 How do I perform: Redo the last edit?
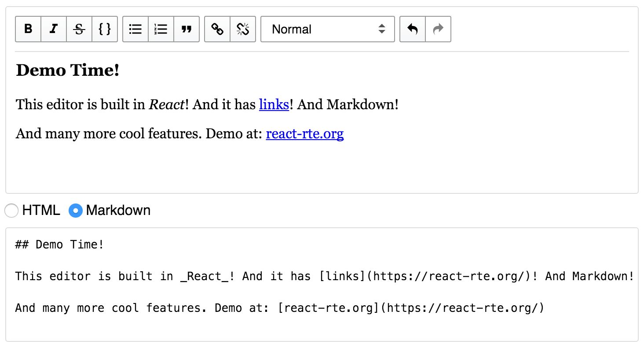[x=438, y=29]
